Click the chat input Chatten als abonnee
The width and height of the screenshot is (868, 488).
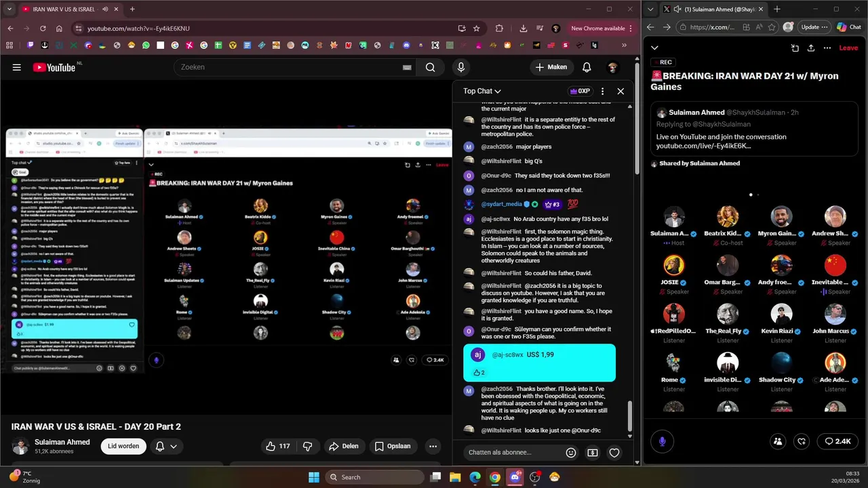(x=512, y=452)
